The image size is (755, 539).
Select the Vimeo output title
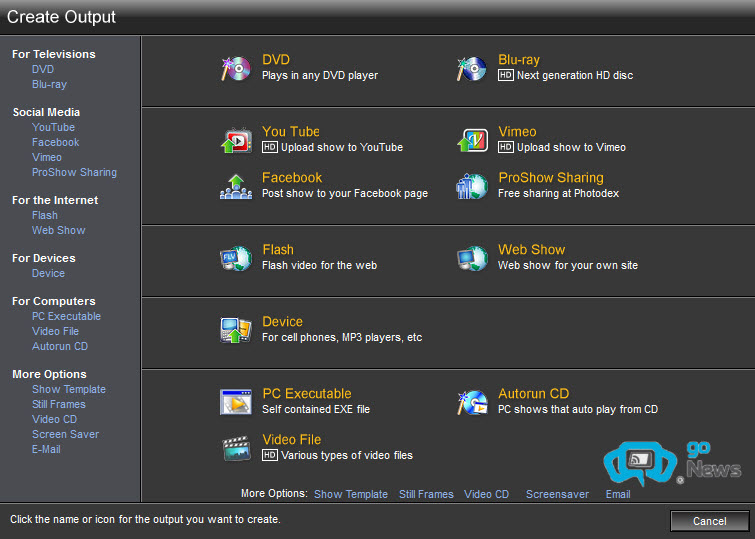(517, 131)
